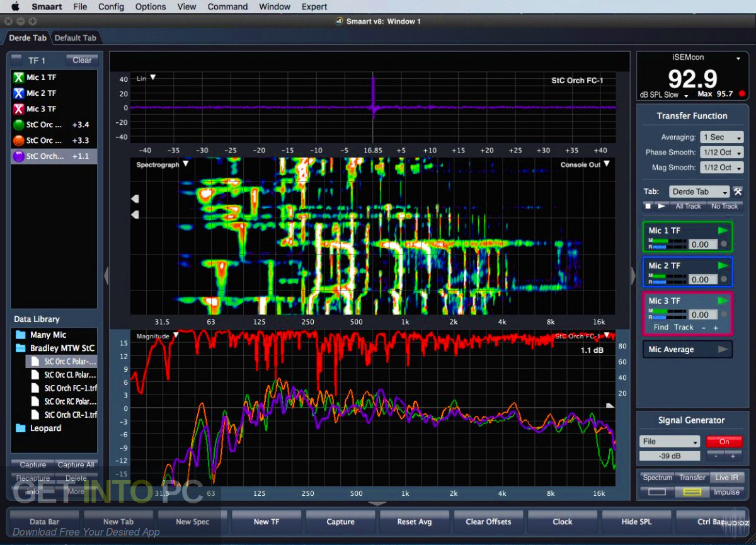Open the Command menu
756x545 pixels.
(x=227, y=7)
